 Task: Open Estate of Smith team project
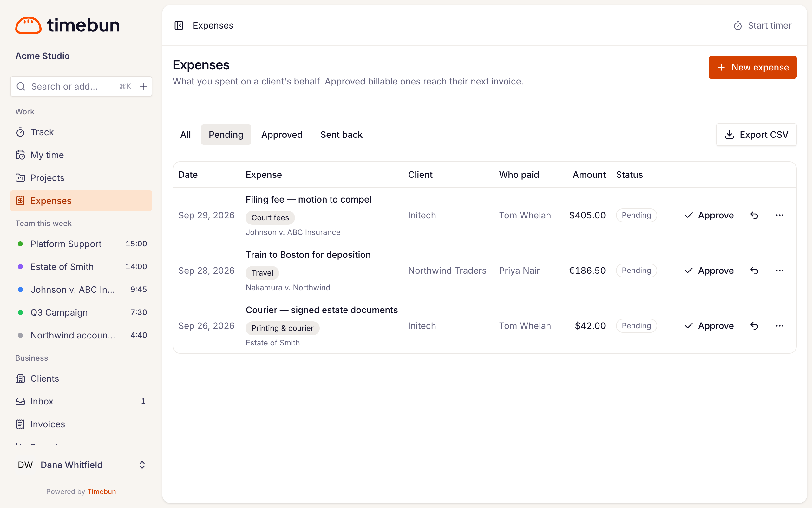point(81,267)
